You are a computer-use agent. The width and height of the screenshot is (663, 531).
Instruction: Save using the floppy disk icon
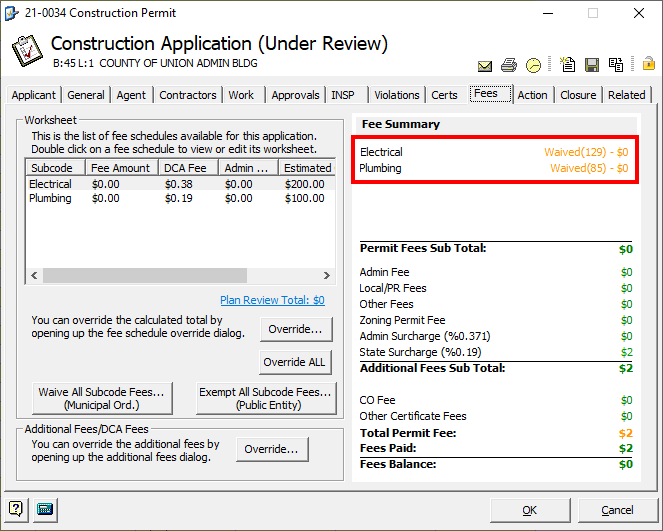pos(592,65)
